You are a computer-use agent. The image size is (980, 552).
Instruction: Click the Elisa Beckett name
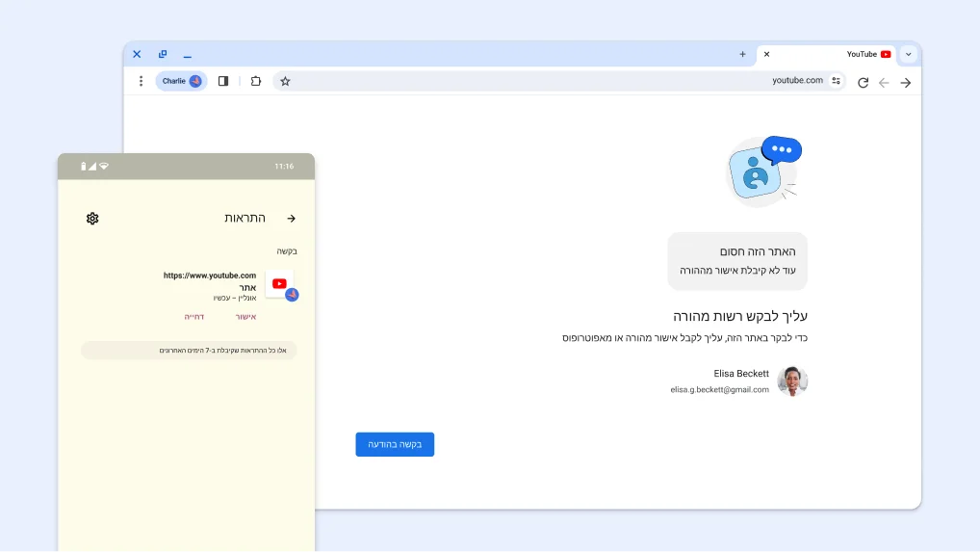click(741, 373)
